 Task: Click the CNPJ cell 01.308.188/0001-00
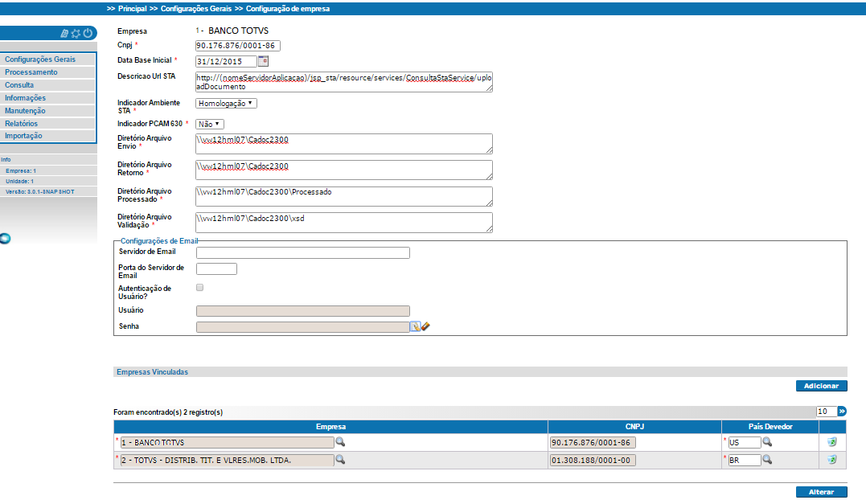pyautogui.click(x=593, y=460)
